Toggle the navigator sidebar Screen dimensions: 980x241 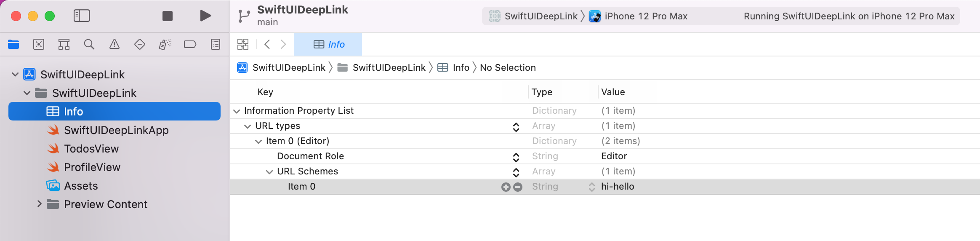point(82,16)
